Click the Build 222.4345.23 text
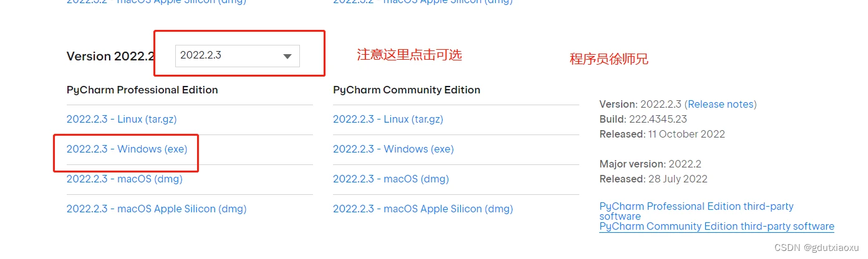Screen dimensions: 868x259 tap(643, 119)
